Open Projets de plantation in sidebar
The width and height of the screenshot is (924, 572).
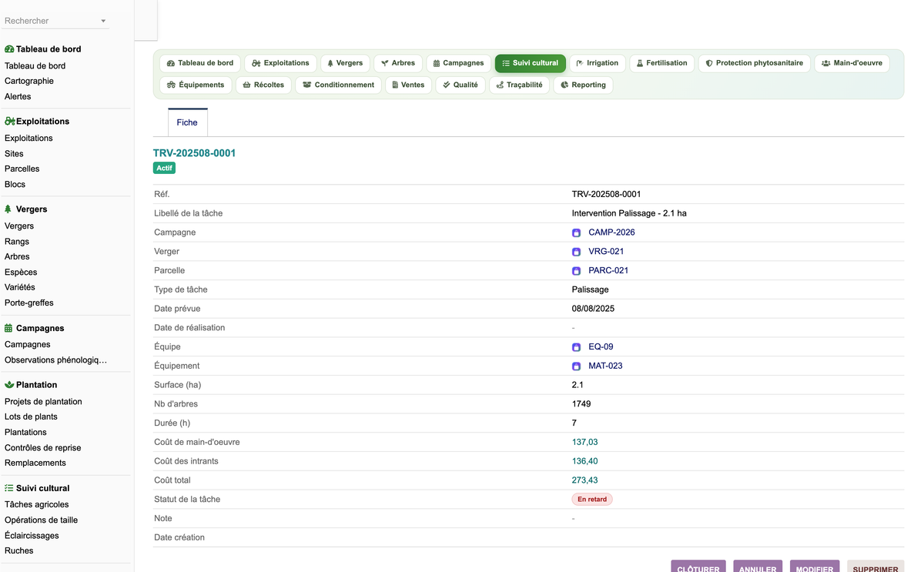click(x=43, y=401)
